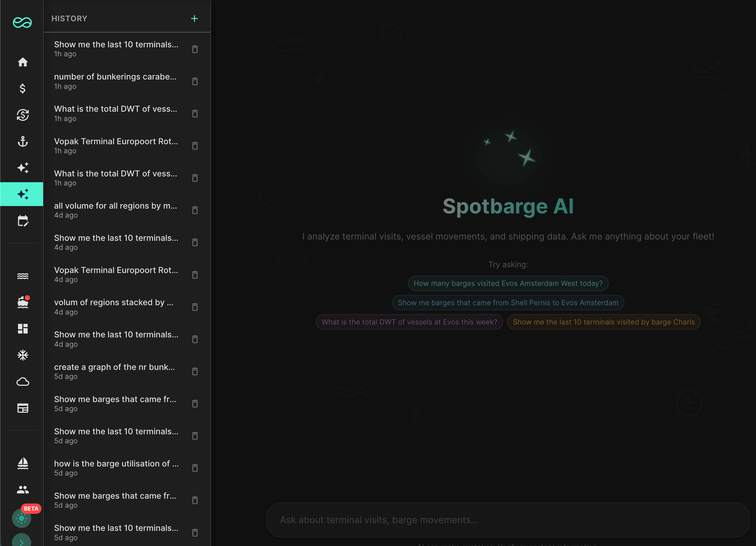Delete 'volum of regions stacked by' chat

coord(195,307)
